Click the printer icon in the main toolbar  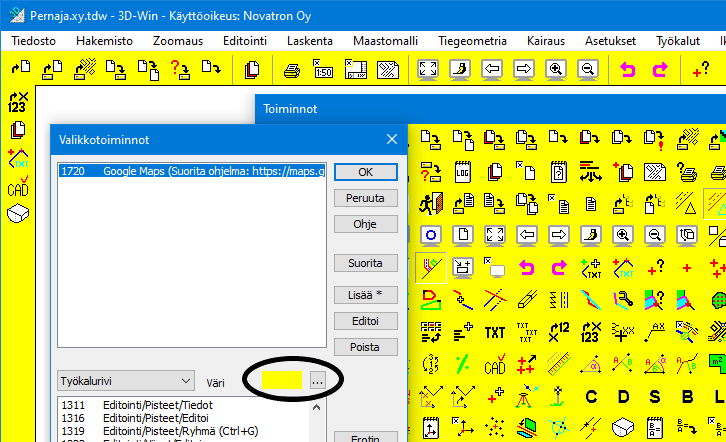(292, 69)
